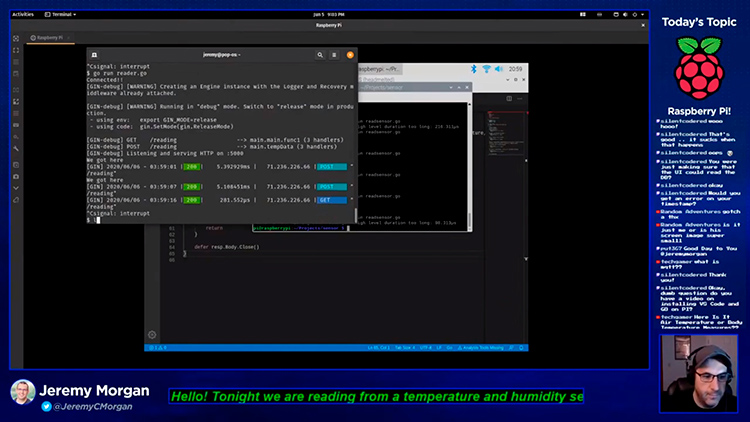
Task: Toggle fullscreen mode in the remote viewer sidebar
Action: pos(16,50)
